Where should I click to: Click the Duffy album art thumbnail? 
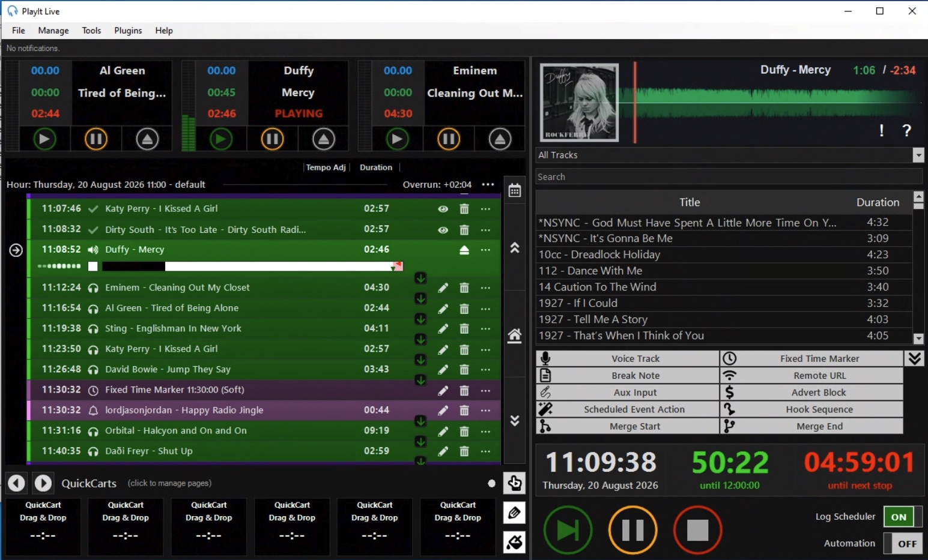[579, 103]
